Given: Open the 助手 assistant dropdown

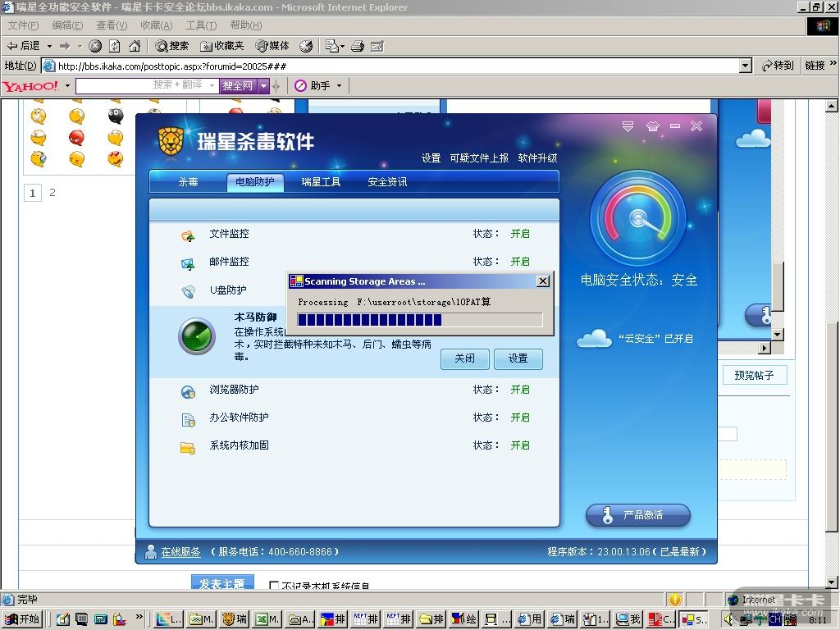Looking at the screenshot, I should click(x=339, y=85).
